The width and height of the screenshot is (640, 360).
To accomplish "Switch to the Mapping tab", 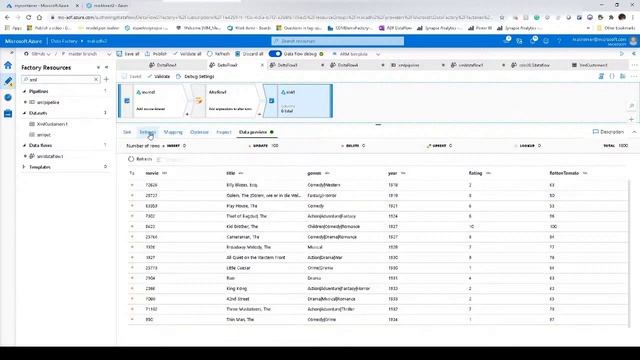I will pos(173,132).
